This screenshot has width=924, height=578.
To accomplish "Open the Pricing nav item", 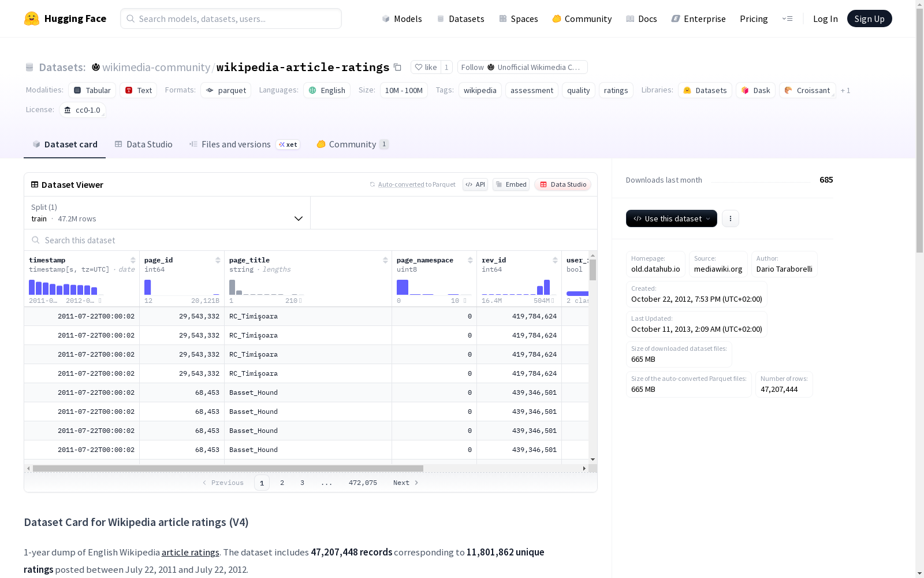I will (x=754, y=18).
